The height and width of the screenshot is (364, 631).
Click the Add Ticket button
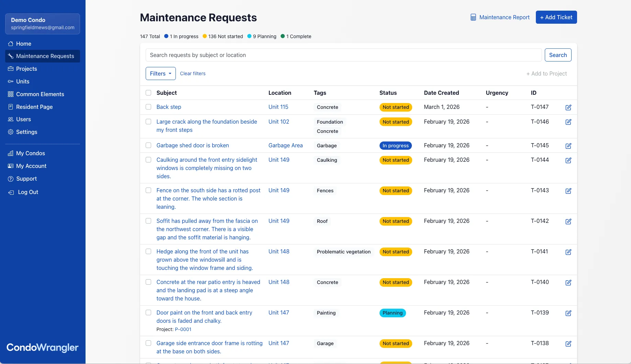pos(556,17)
